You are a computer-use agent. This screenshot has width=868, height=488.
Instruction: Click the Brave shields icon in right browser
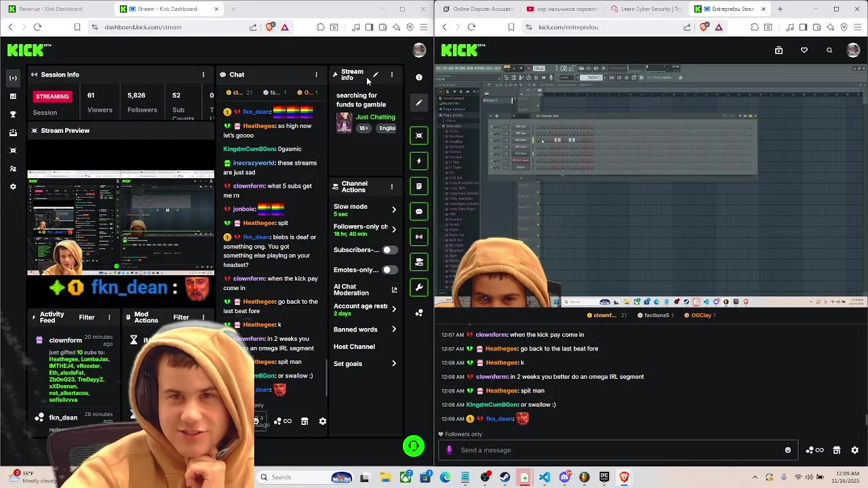(704, 27)
